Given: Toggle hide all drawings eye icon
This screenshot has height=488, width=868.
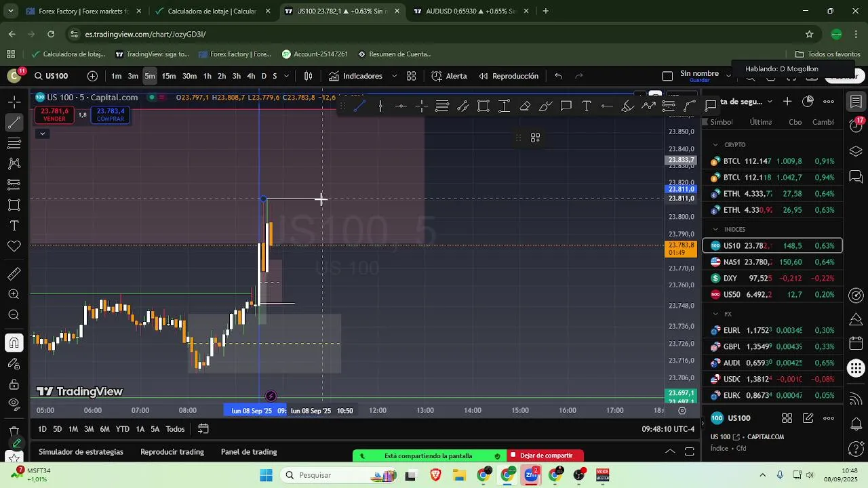Looking at the screenshot, I should tap(14, 405).
